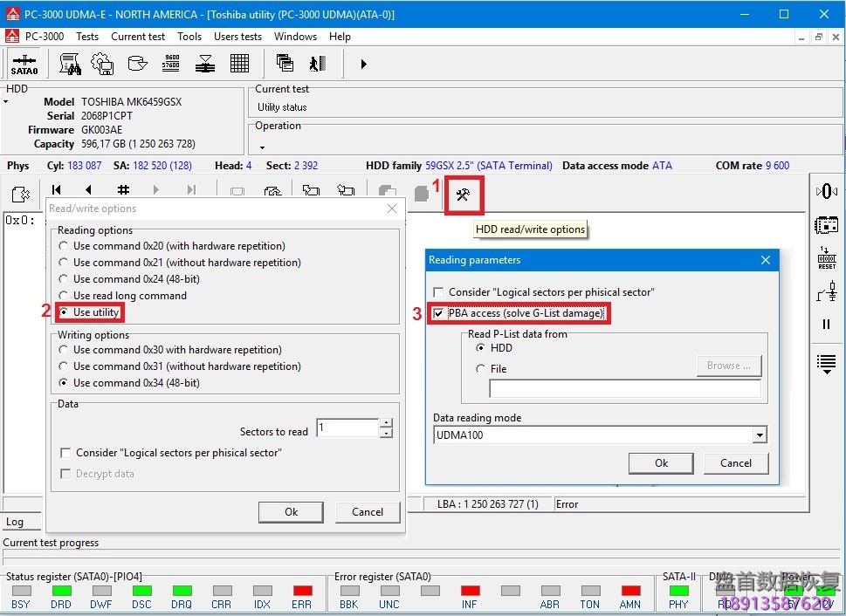Open the Tests menu
Image resolution: width=846 pixels, height=616 pixels.
(87, 37)
